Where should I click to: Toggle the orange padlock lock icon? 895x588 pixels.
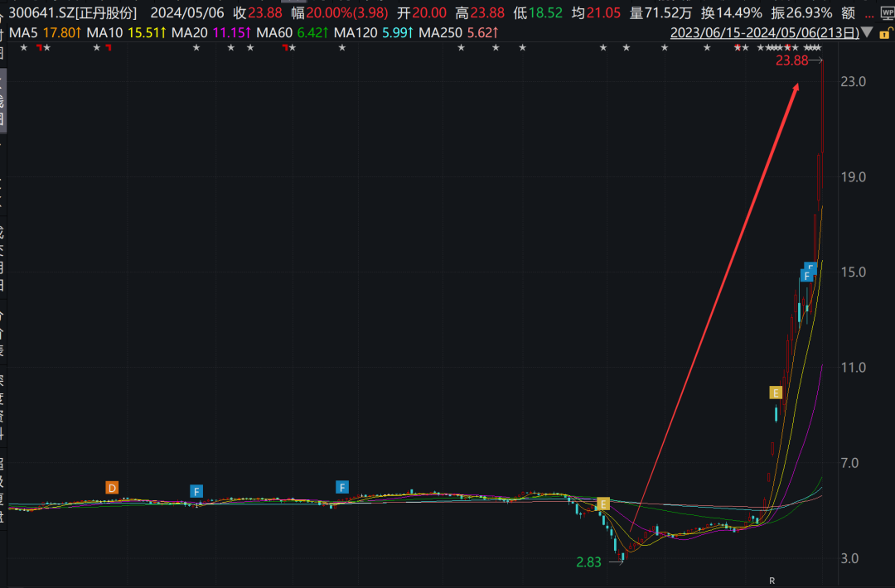885,33
